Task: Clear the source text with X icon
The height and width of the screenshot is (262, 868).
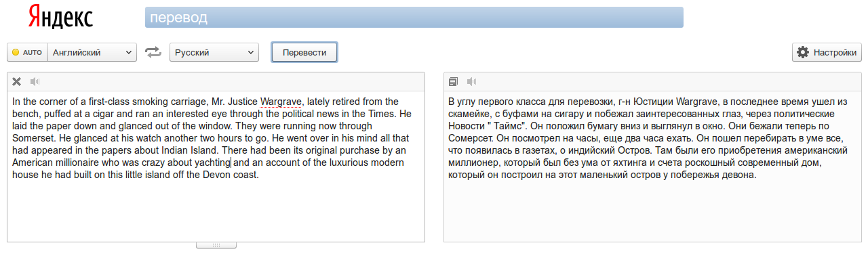Action: click(17, 82)
